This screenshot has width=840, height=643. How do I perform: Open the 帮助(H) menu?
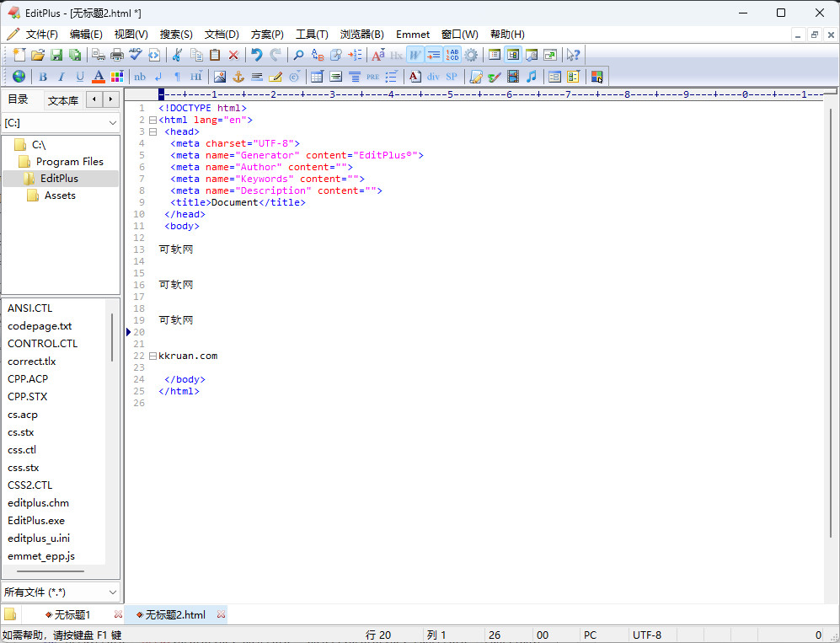coord(507,35)
